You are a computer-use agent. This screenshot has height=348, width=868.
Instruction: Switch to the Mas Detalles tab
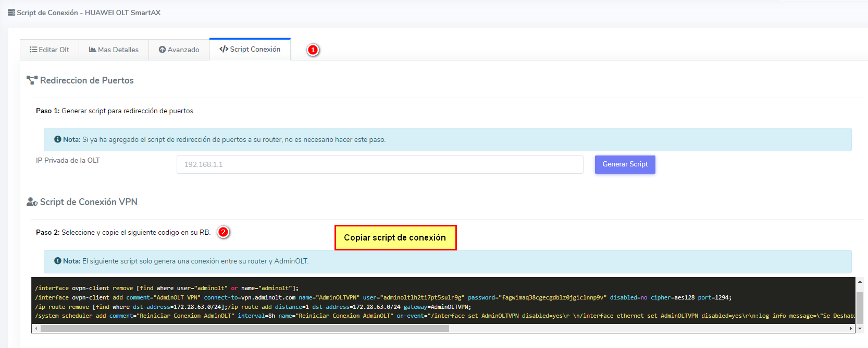click(114, 50)
